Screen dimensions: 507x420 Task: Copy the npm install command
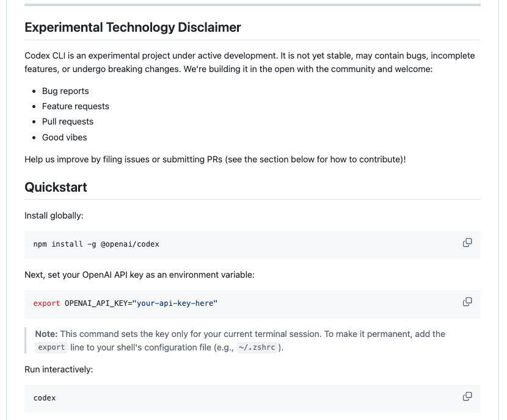click(467, 242)
